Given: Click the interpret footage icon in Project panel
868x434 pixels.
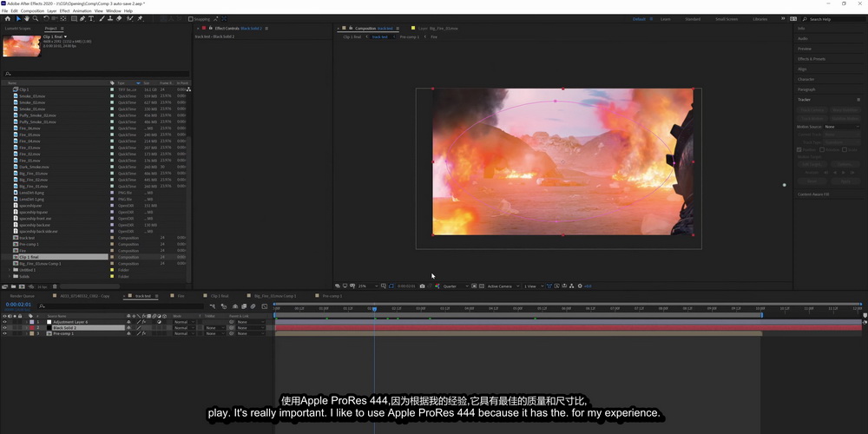Looking at the screenshot, I should click(5, 286).
